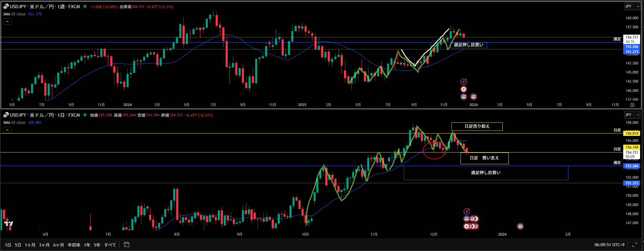The image size is (644, 251).
Task: Select the 3ヶ月 time range
Action: pyautogui.click(x=44, y=245)
